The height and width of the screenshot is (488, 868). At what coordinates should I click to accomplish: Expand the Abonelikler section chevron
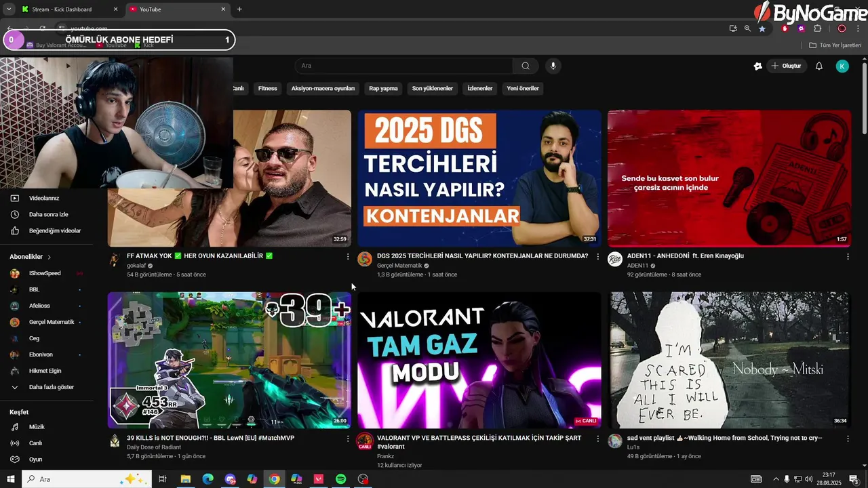coord(49,257)
